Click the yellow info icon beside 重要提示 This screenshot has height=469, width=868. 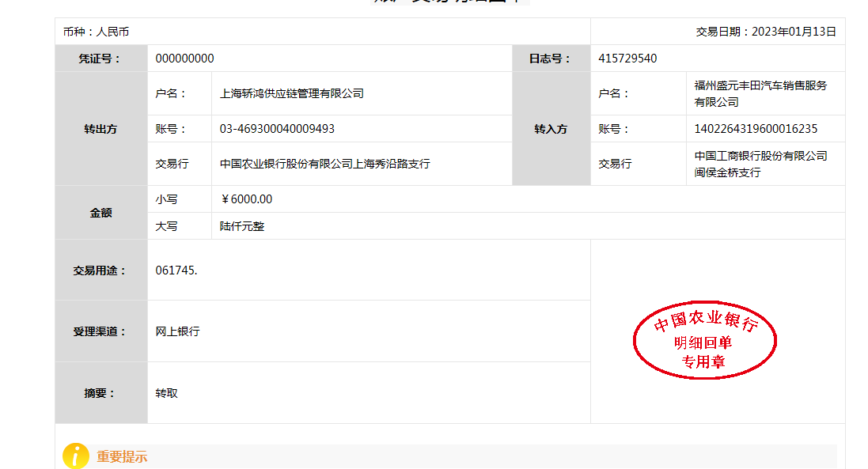75,456
